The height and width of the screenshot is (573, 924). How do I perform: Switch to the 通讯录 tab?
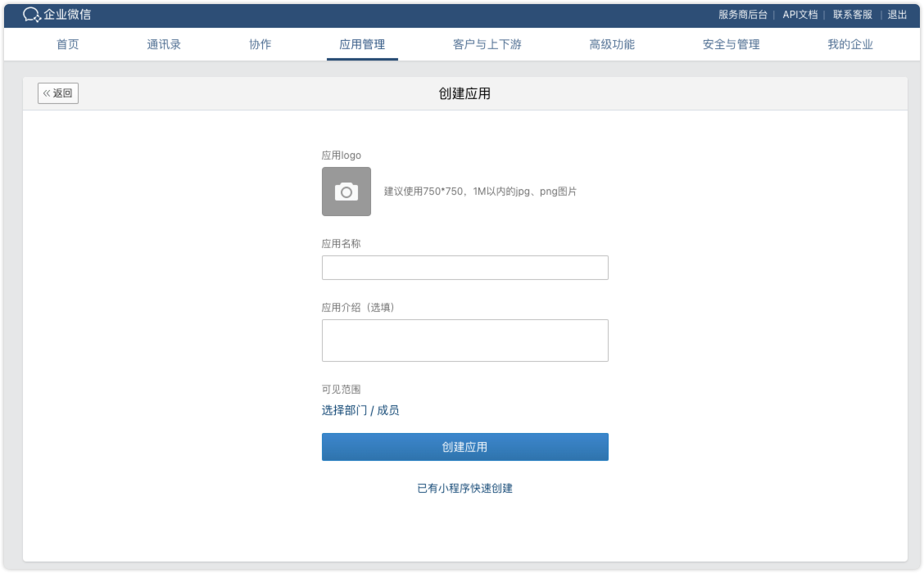pos(164,44)
